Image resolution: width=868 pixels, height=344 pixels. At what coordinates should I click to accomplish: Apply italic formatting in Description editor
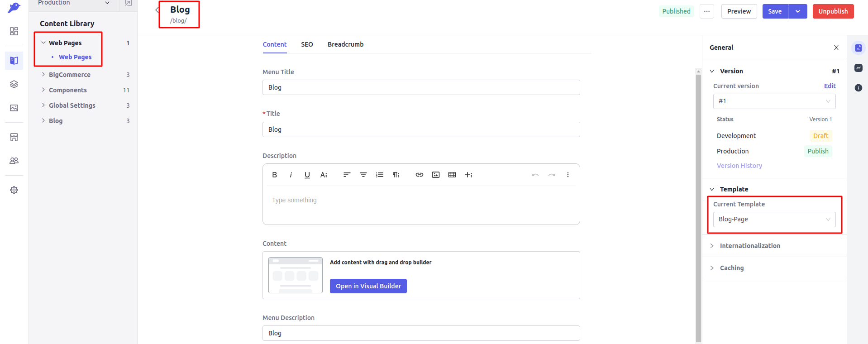(x=291, y=175)
